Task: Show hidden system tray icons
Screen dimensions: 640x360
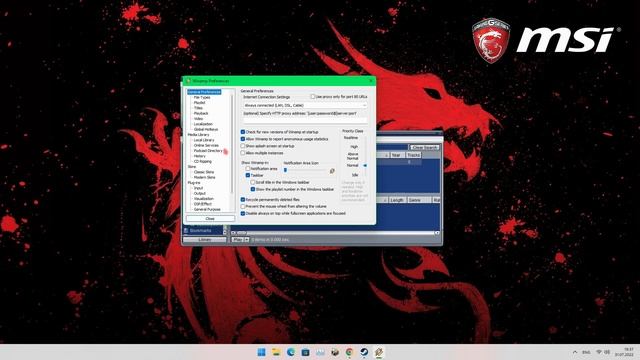Action: (575, 352)
